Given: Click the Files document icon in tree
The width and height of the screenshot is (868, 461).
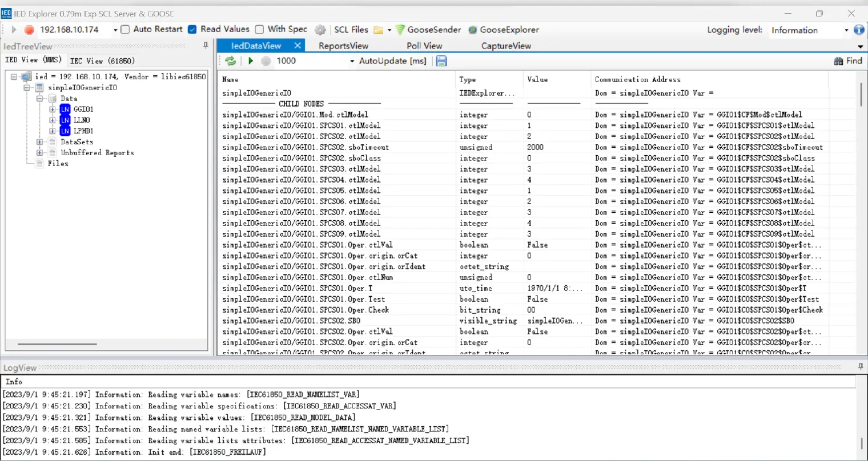Looking at the screenshot, I should [x=39, y=163].
